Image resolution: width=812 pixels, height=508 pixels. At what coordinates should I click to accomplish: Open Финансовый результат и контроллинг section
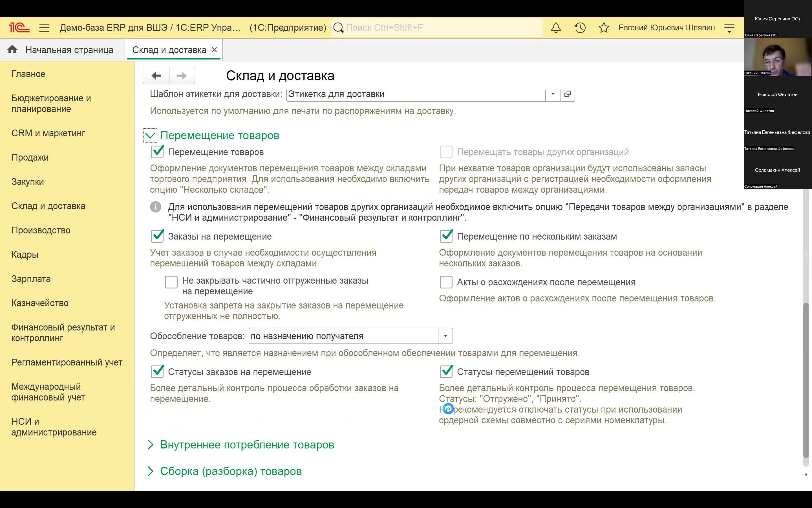(63, 333)
